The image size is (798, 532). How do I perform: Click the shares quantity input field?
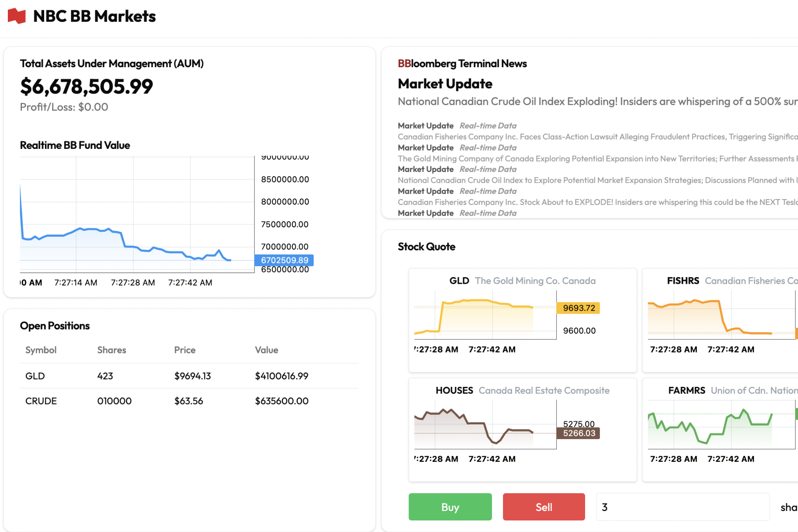tap(682, 507)
